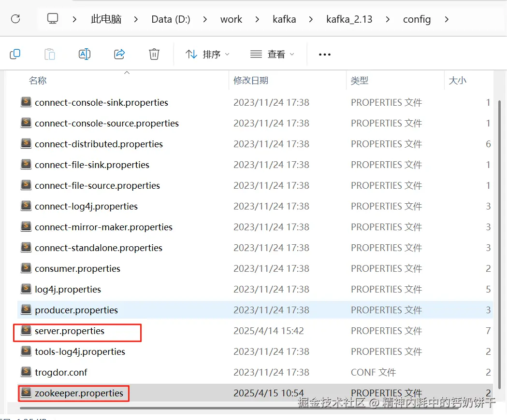The image size is (507, 420).
Task: Expand the chevron after work
Action: (257, 19)
